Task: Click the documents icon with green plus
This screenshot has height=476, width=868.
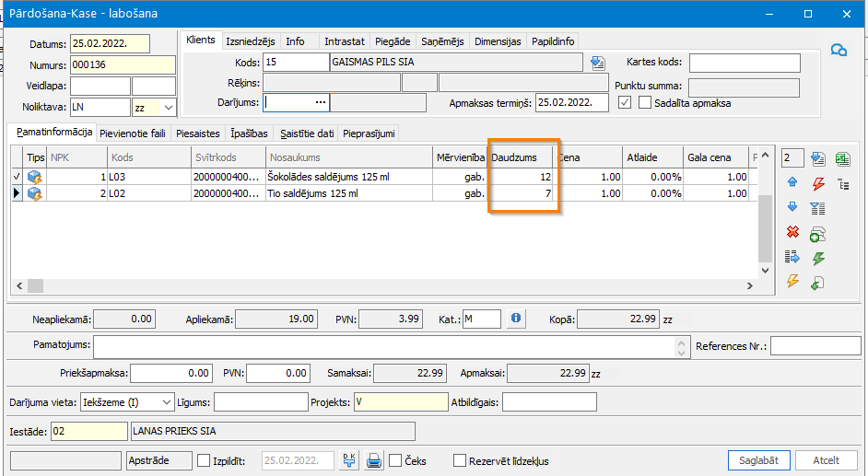Action: click(x=817, y=235)
